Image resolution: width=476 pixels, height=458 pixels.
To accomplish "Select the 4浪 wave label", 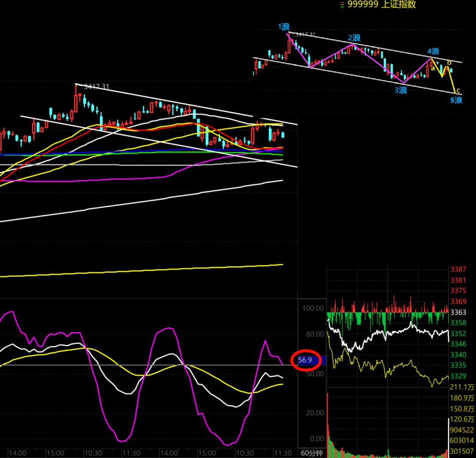I will coord(433,51).
